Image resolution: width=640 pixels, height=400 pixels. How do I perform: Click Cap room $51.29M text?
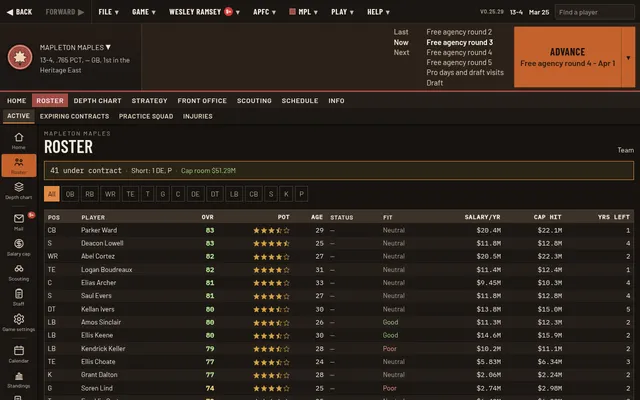[x=208, y=171]
